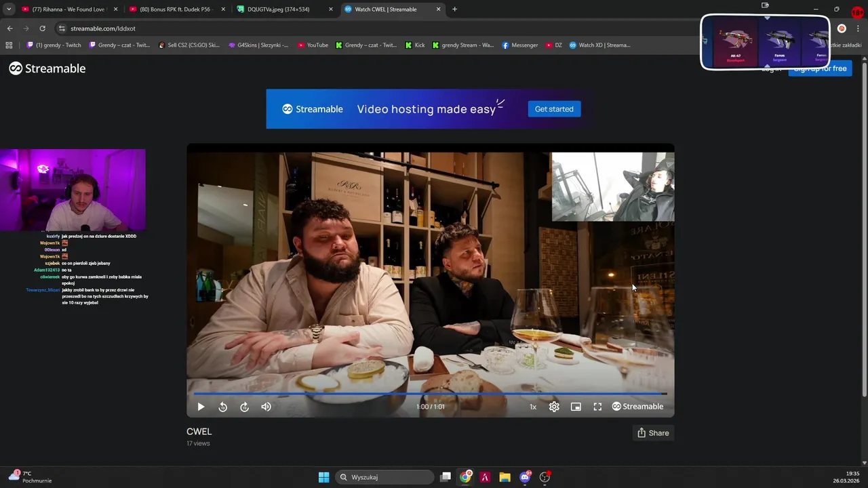Screen dimensions: 868x488
Task: Click the 17 views text
Action: (198, 443)
